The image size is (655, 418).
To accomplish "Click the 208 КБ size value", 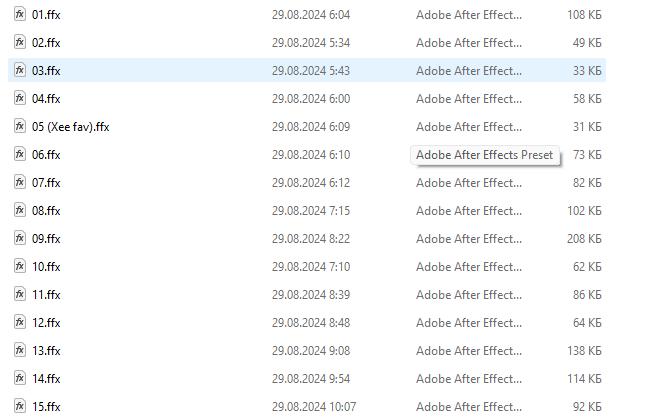I will click(x=584, y=238).
